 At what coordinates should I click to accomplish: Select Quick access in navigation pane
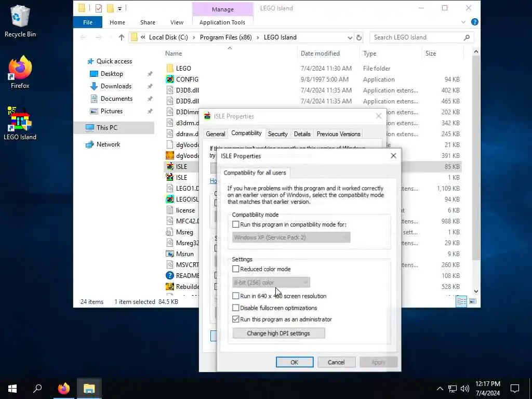pos(114,61)
